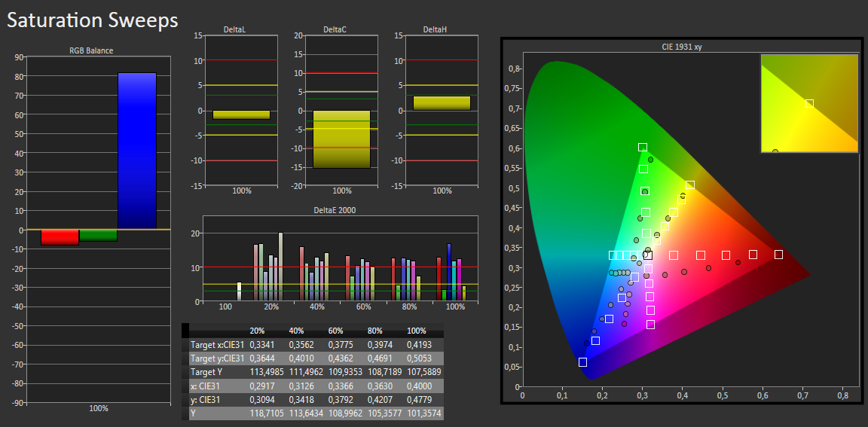Select table cell 0,3792

click(339, 399)
